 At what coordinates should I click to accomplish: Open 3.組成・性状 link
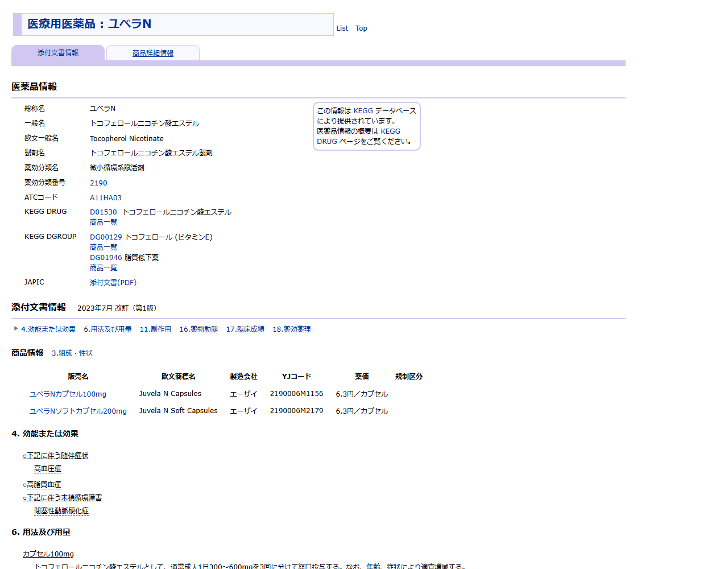72,353
